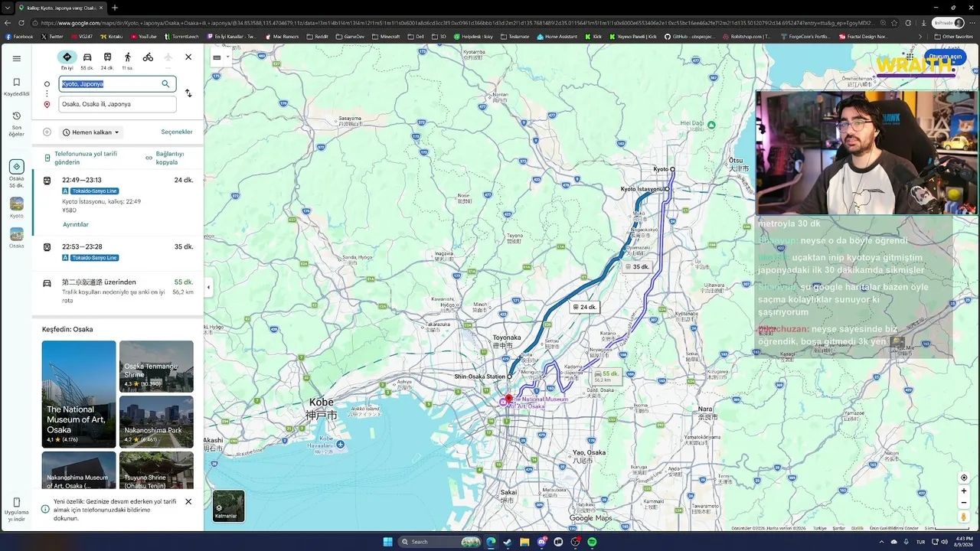Copy the route link with Bağlantıyı kopyala
The width and height of the screenshot is (980, 551).
[165, 158]
